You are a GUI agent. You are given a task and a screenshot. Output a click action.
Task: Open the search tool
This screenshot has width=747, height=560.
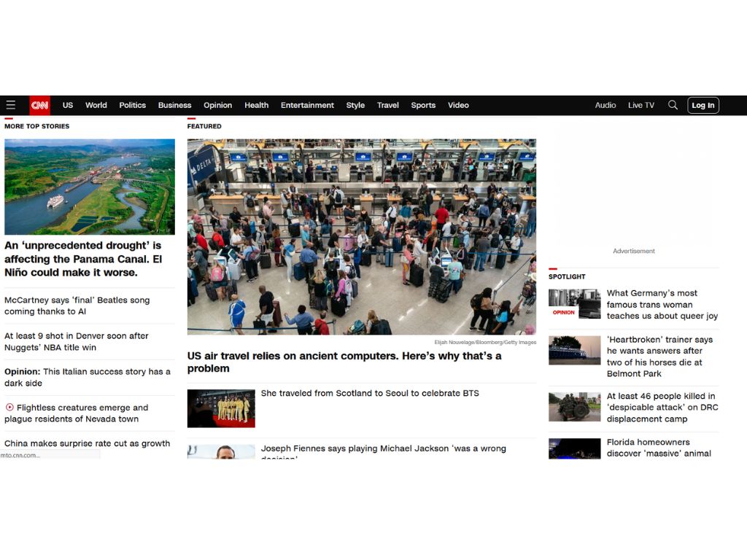tap(673, 105)
